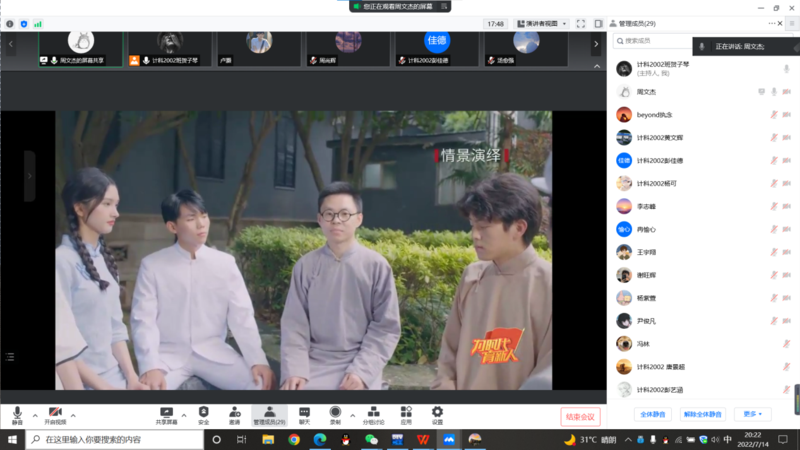
Task: Click the hamburger icon at panel top right
Action: pyautogui.click(x=792, y=23)
